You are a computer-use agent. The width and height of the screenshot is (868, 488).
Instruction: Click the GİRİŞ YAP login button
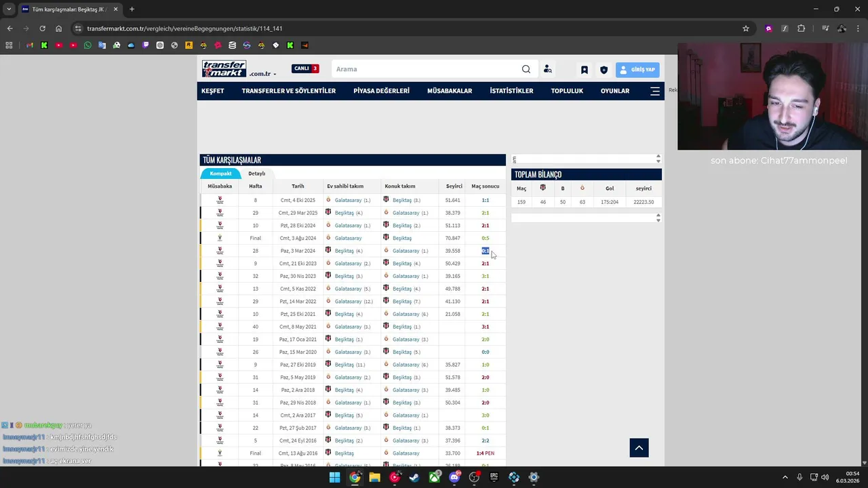point(637,70)
